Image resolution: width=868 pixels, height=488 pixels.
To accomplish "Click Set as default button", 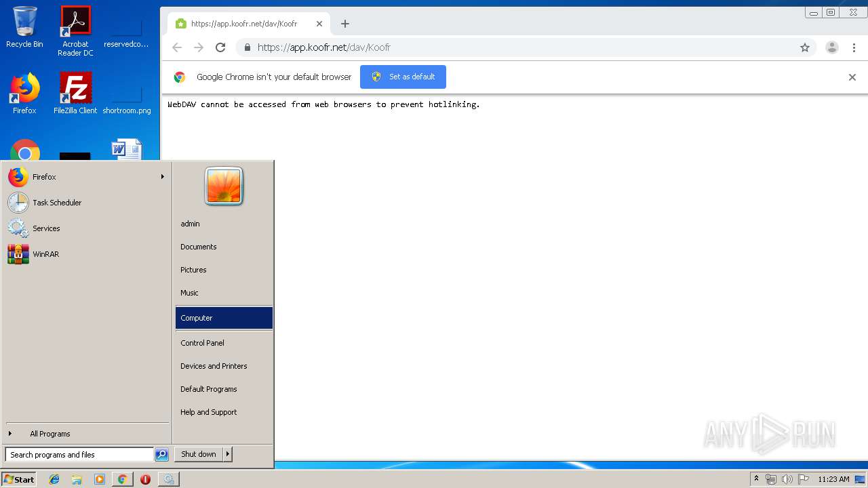I will pos(403,77).
